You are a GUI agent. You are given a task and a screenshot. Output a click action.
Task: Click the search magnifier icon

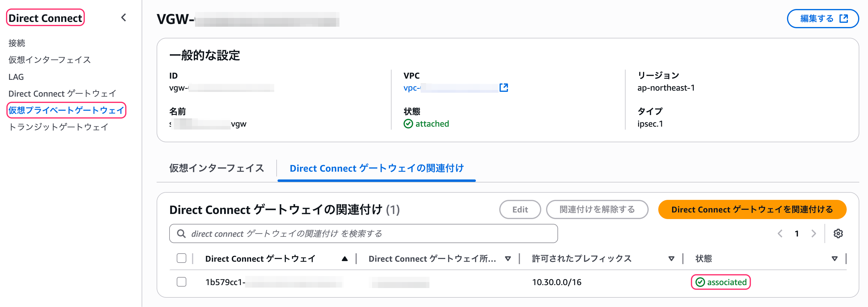pyautogui.click(x=181, y=233)
